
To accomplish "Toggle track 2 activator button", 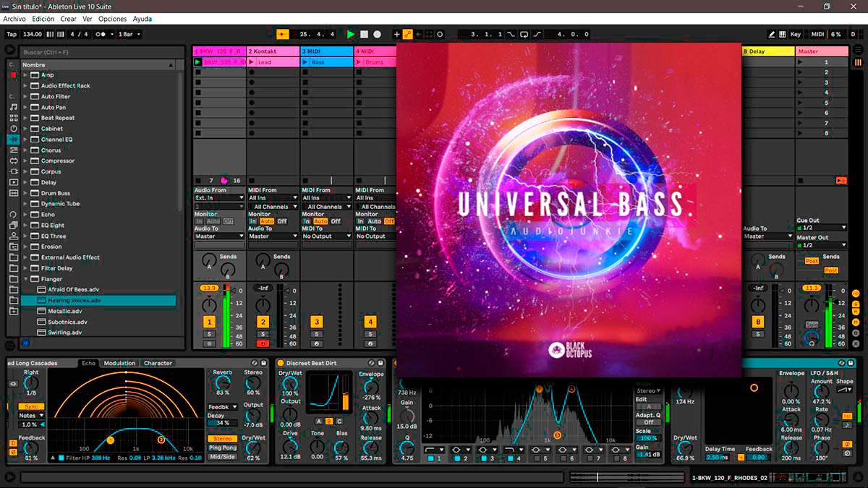I will coord(263,322).
